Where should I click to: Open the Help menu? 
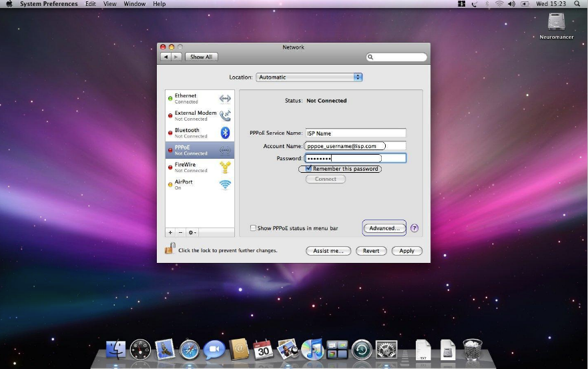(159, 4)
